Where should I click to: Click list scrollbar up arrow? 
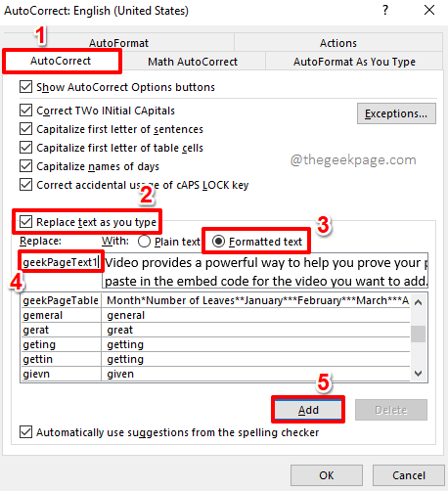(x=418, y=302)
